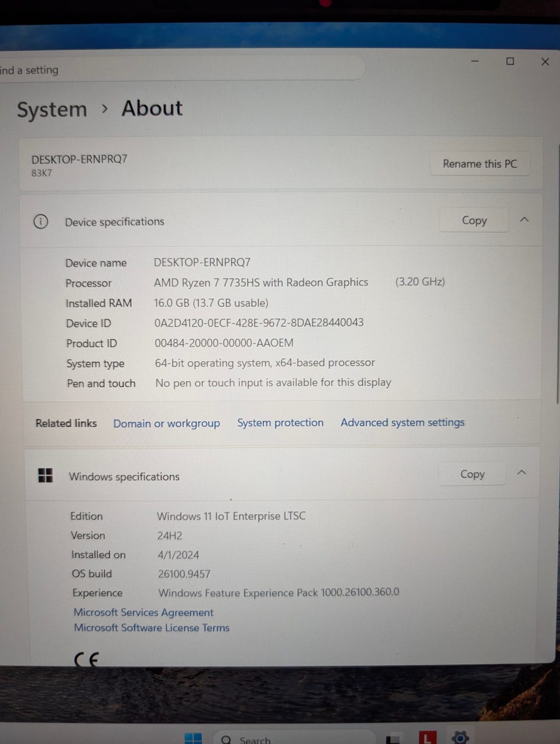Select the processor speed 3.20 GHz

(x=420, y=282)
